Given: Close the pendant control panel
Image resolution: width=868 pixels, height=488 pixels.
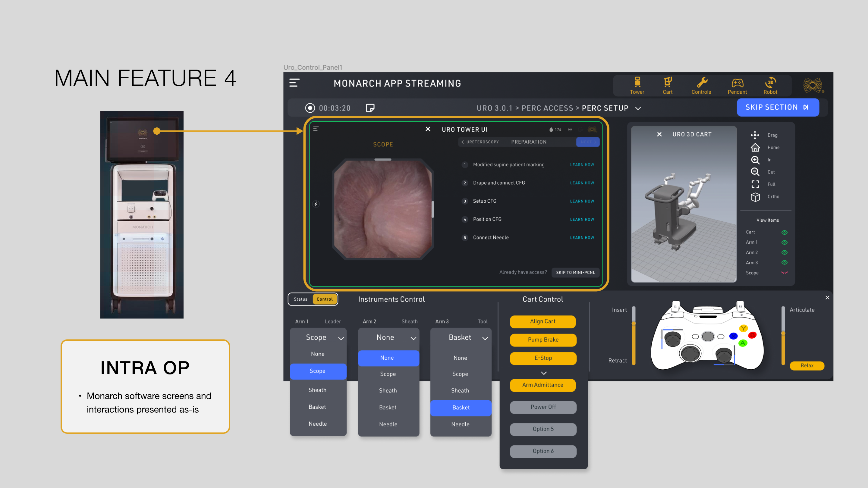Looking at the screenshot, I should [827, 297].
